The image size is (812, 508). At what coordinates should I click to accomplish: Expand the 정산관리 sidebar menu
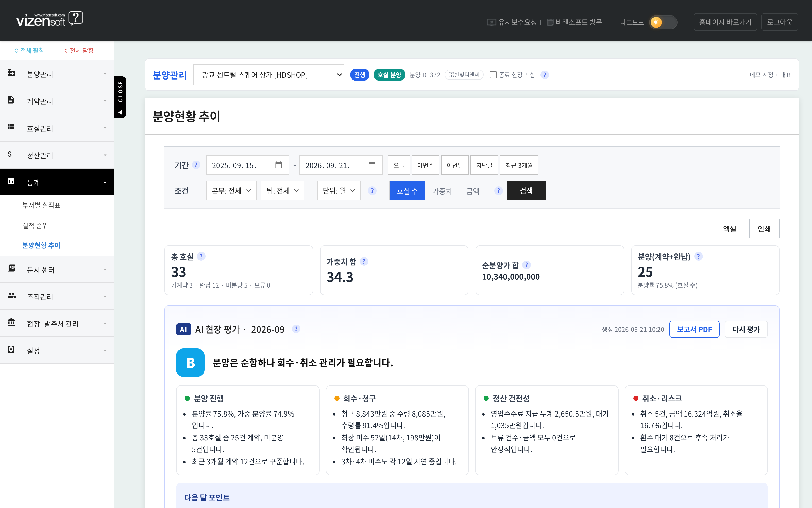click(x=57, y=155)
